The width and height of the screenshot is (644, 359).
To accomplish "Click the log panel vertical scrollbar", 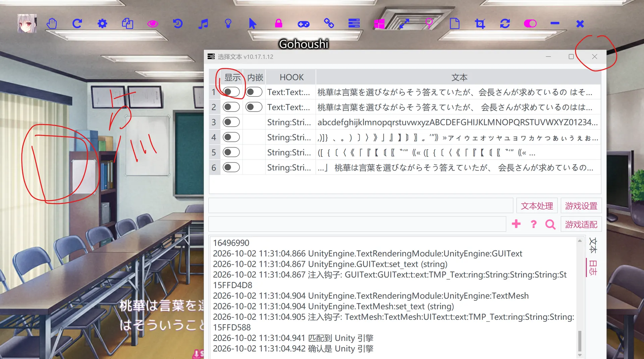I will (580, 298).
